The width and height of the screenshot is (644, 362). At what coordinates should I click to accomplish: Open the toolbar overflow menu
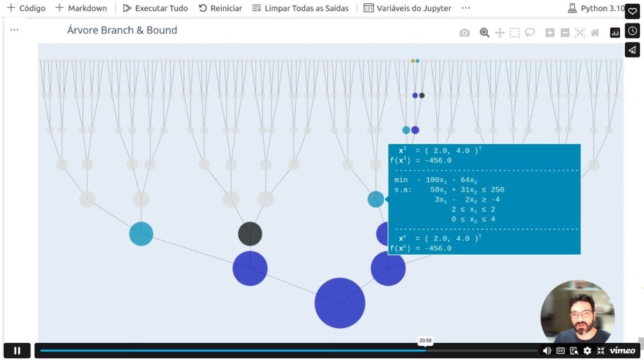point(466,8)
